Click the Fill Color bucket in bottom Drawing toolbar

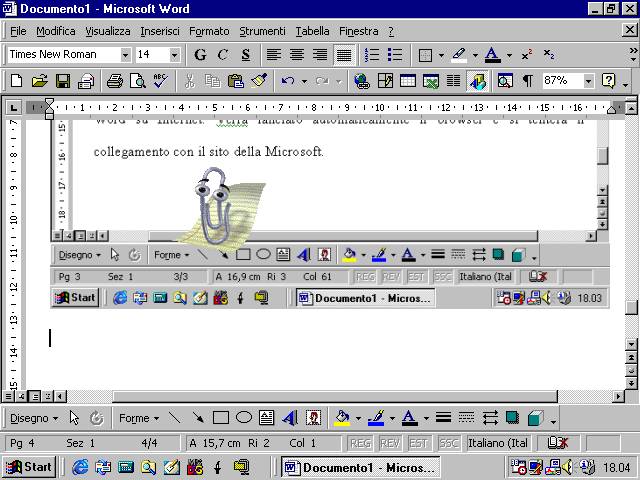[x=342, y=418]
